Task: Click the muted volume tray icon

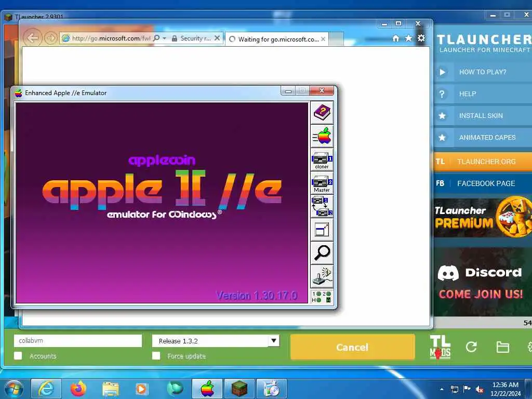Action: click(480, 390)
